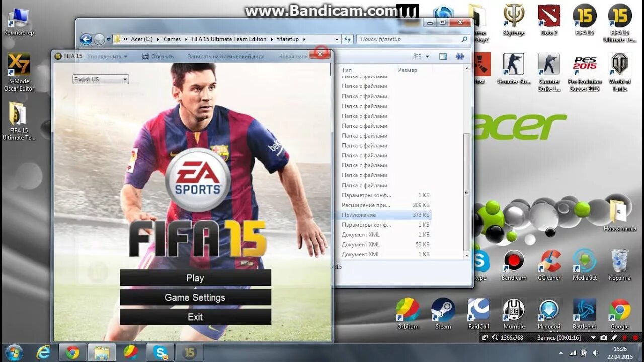Open Game Settings in FIFA 15 launcher
The height and width of the screenshot is (362, 644).
pos(195,297)
